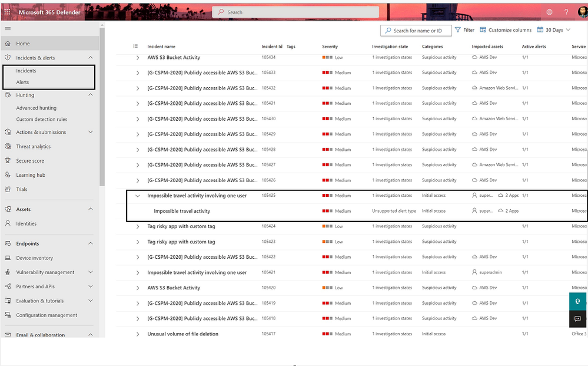Expand incident 105417 Unusual volume row

pyautogui.click(x=138, y=334)
